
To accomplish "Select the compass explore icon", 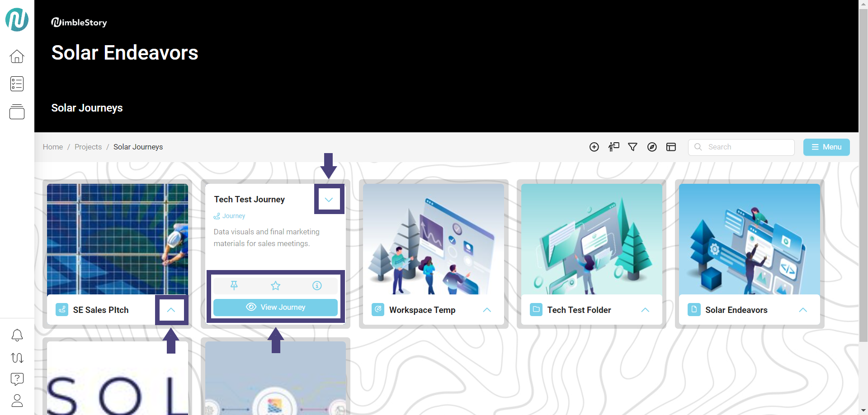I will [652, 147].
